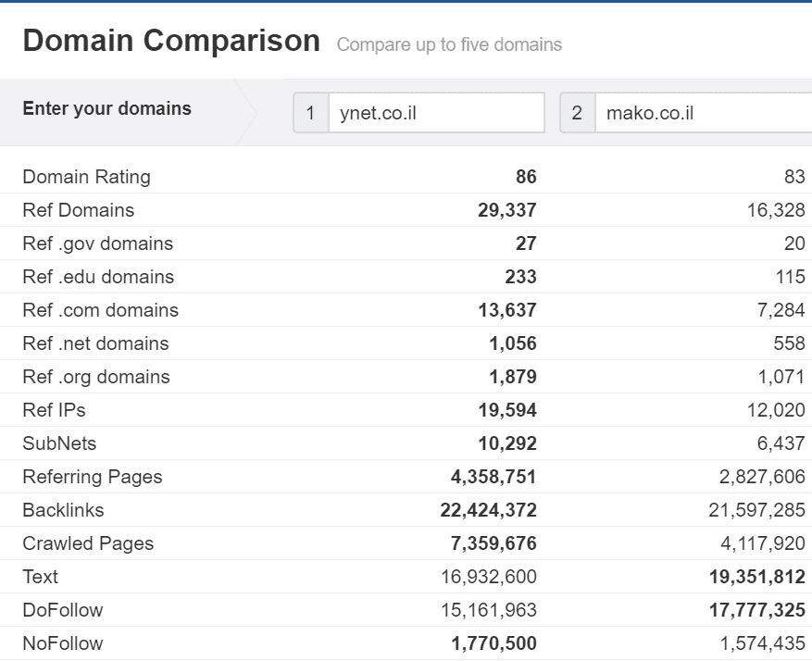Click ynet Crawled Pages value 7,359,676
812x661 pixels.
click(493, 543)
